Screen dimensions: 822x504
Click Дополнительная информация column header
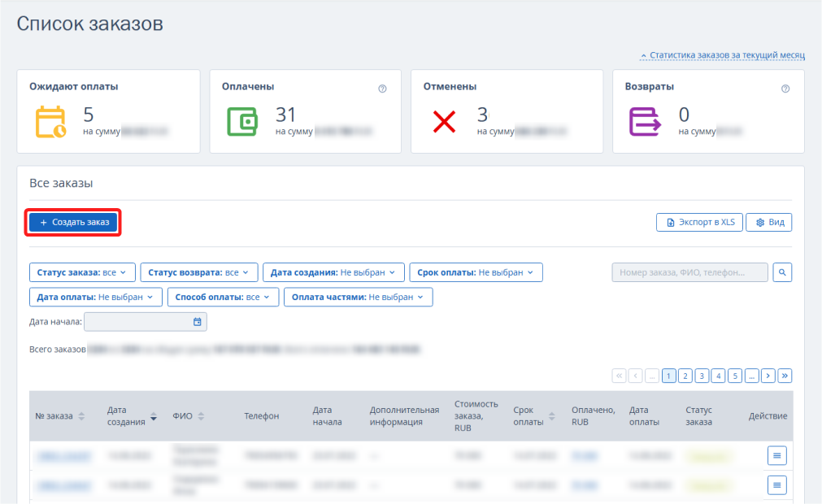[x=404, y=416]
